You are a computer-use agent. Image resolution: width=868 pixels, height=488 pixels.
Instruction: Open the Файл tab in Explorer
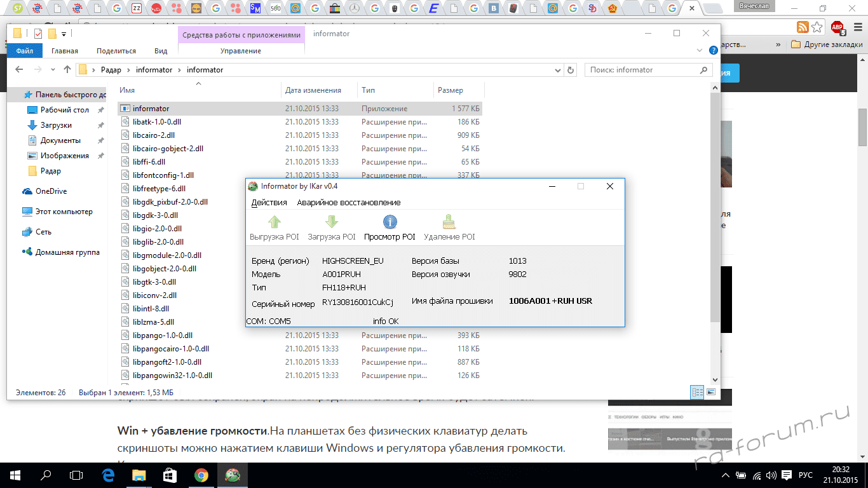[25, 51]
